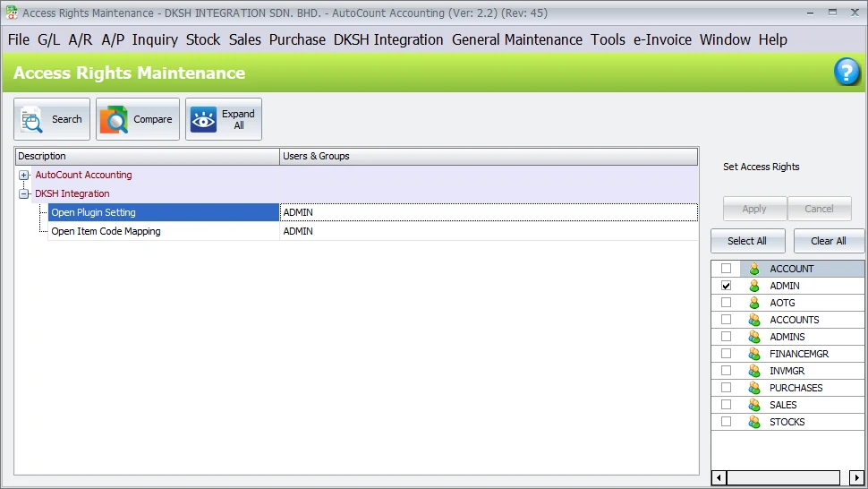868x489 pixels.
Task: Check the INVMGR group checkbox
Action: click(727, 371)
